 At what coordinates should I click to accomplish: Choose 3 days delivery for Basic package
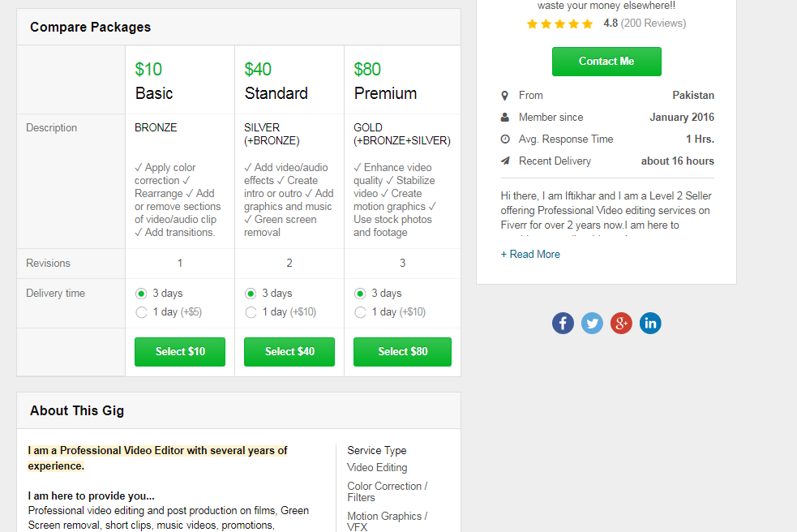[142, 294]
